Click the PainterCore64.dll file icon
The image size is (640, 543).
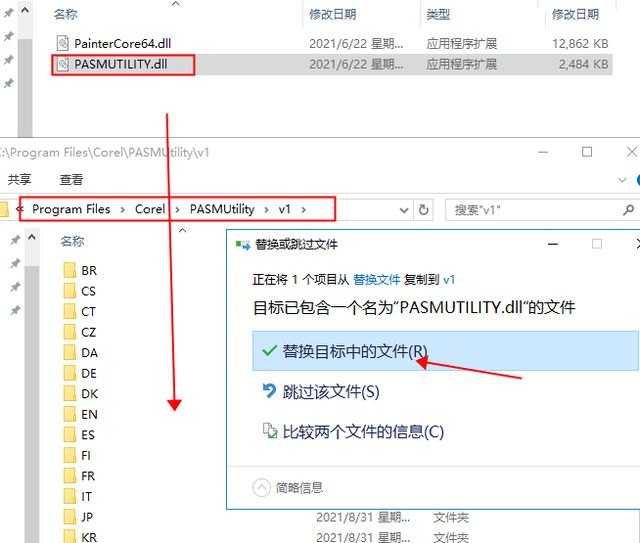pos(63,43)
